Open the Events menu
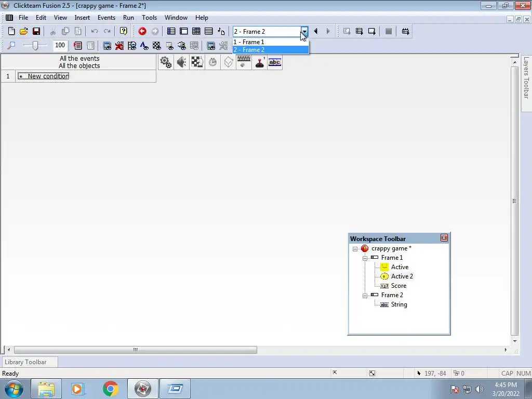The height and width of the screenshot is (399, 532). coord(107,18)
